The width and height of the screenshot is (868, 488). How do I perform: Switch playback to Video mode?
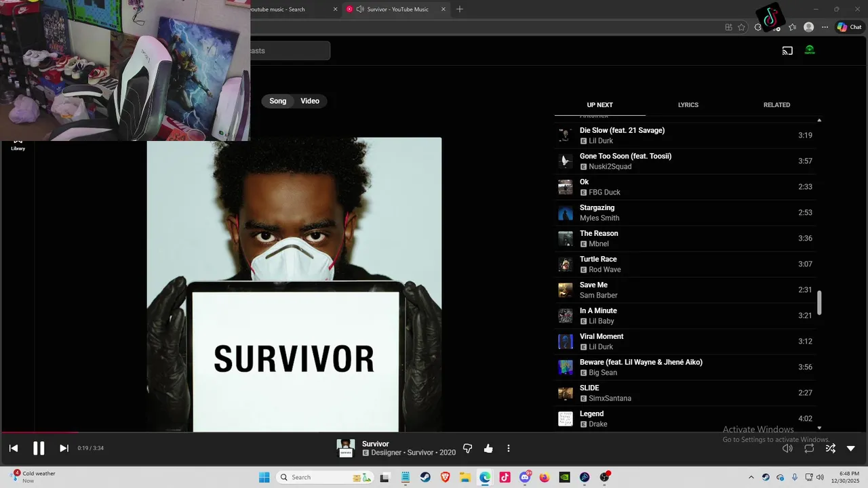[310, 101]
